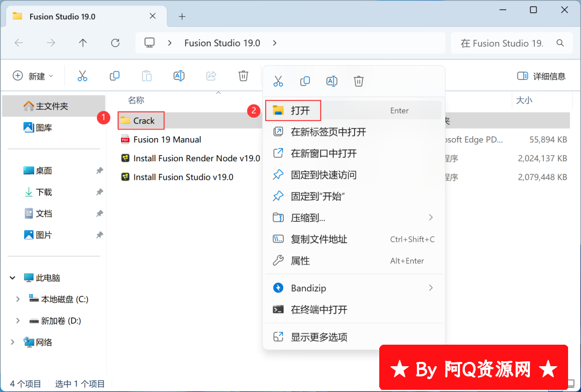The image size is (581, 392).
Task: Choose 在新标签页中打开
Action: click(x=353, y=132)
